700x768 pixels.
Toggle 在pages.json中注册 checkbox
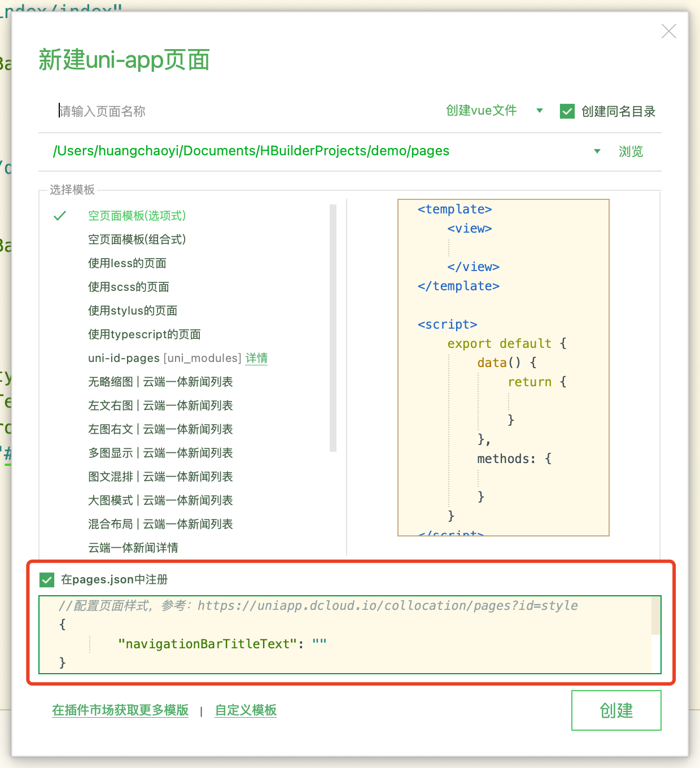point(47,579)
